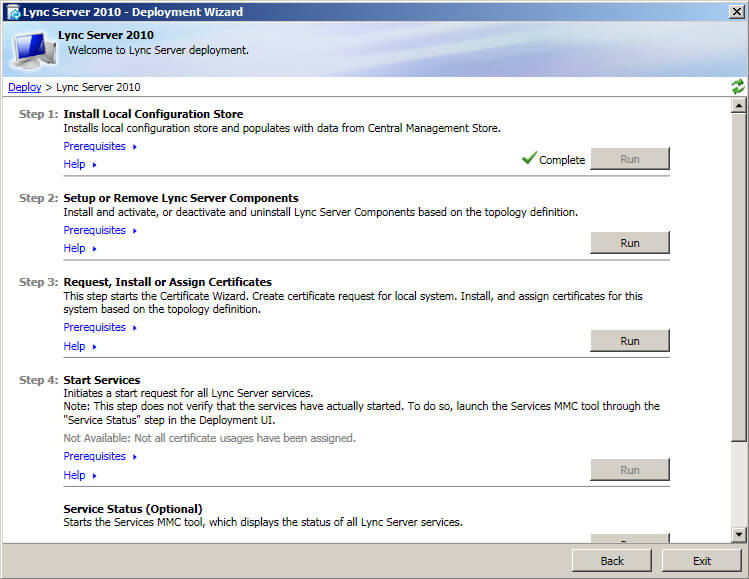Image resolution: width=749 pixels, height=579 pixels.
Task: Click the vertical scrollbar thumb
Action: point(738,277)
